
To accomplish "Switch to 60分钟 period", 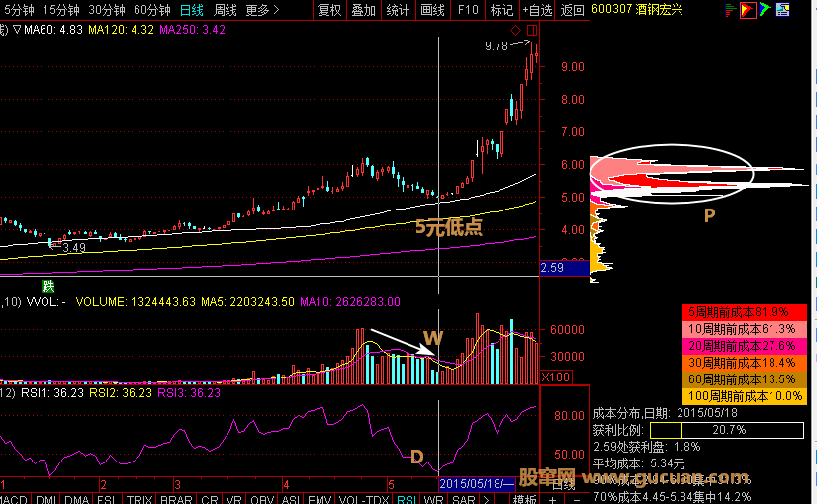I will (x=151, y=10).
